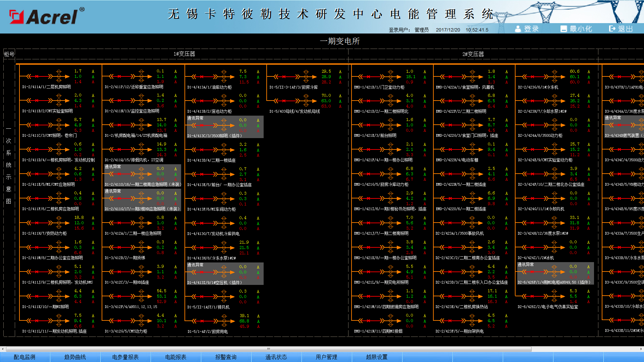Open the 配电监测 tab

point(24,357)
